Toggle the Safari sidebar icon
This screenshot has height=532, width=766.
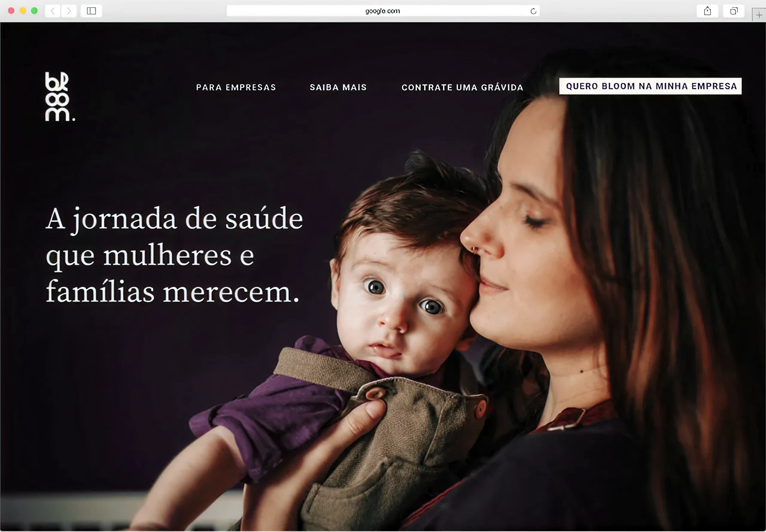(x=92, y=11)
